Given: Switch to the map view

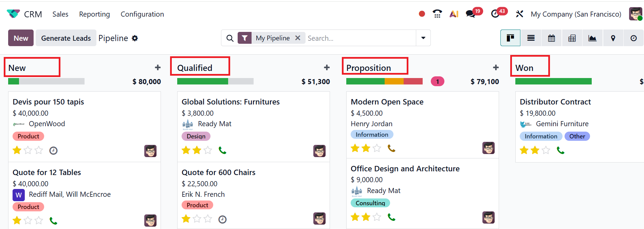Looking at the screenshot, I should point(613,38).
